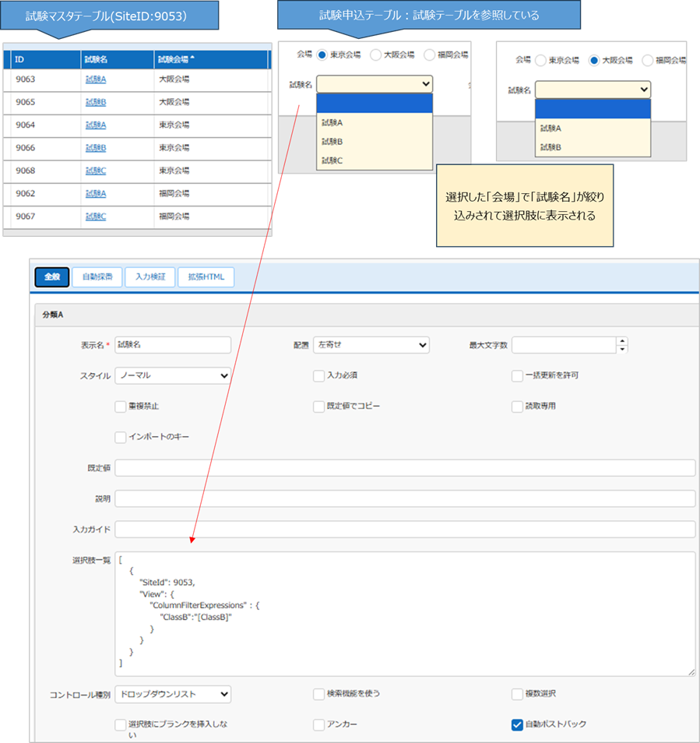Expand the スタイル dropdown showing ノーマル

pyautogui.click(x=172, y=375)
